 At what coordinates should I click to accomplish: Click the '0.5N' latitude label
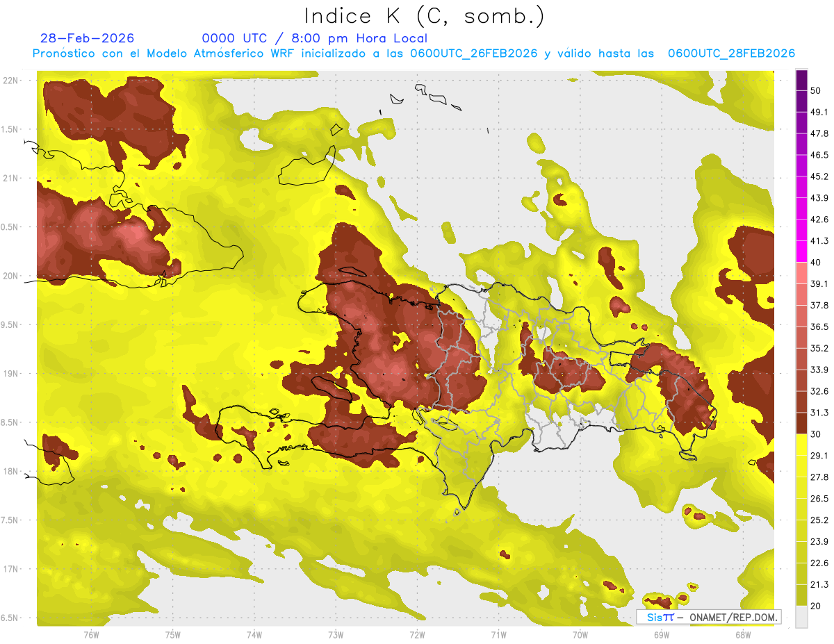click(10, 227)
